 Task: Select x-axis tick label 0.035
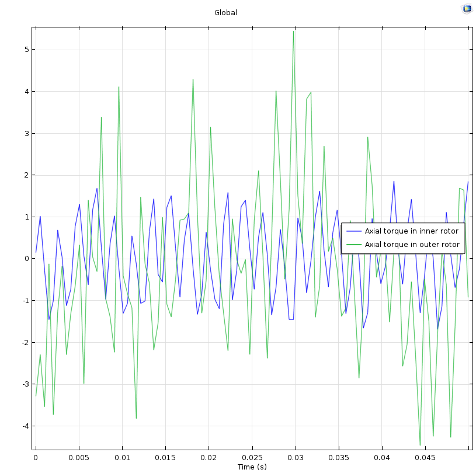339,458
